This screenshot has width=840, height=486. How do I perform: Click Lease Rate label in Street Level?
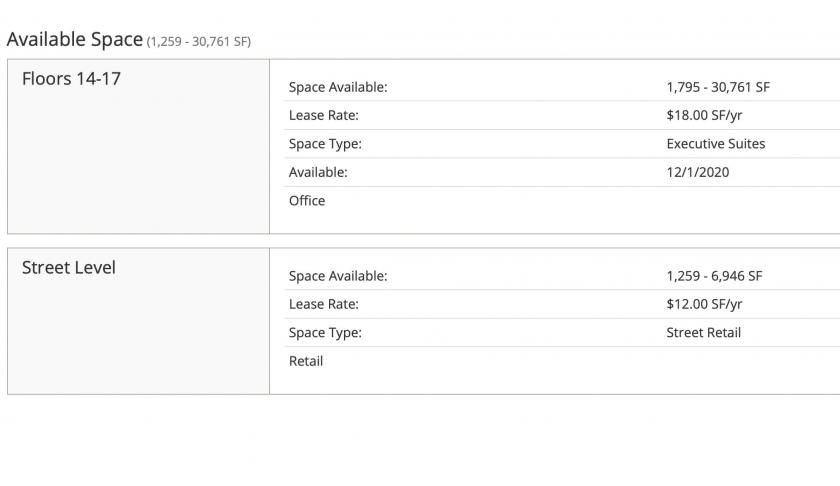324,304
